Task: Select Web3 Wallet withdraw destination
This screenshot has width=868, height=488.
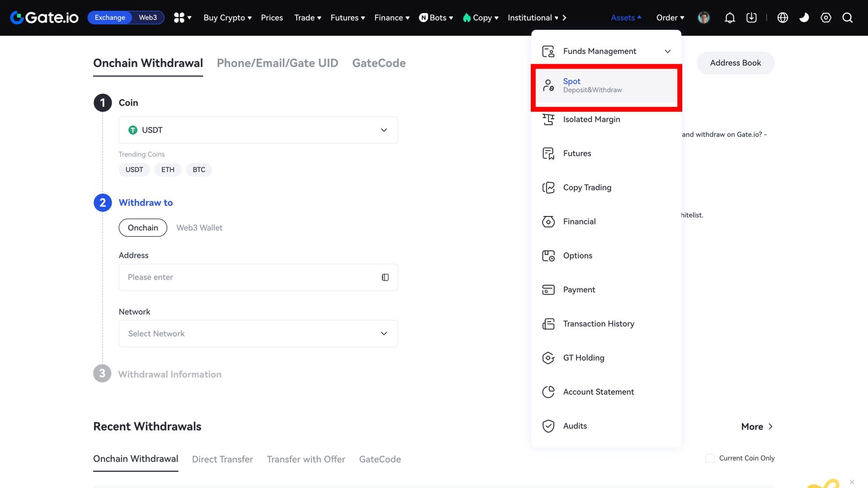Action: click(199, 228)
